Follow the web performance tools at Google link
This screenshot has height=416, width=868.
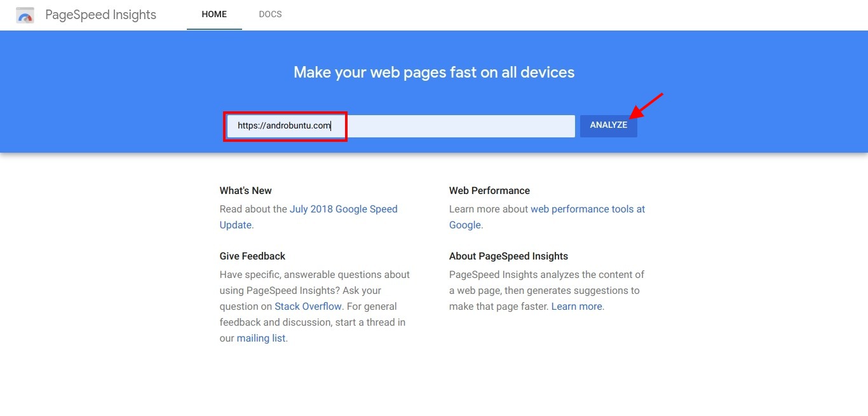(x=587, y=209)
